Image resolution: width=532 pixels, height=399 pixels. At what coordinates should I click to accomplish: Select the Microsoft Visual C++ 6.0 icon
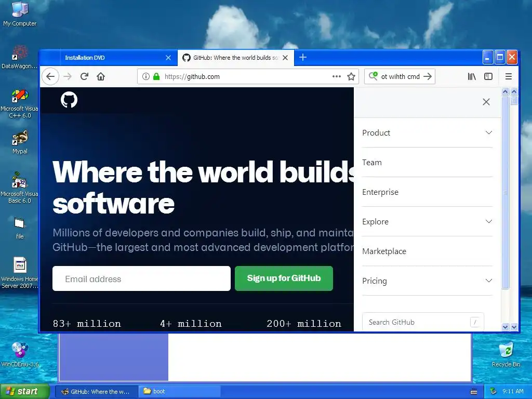click(x=20, y=103)
